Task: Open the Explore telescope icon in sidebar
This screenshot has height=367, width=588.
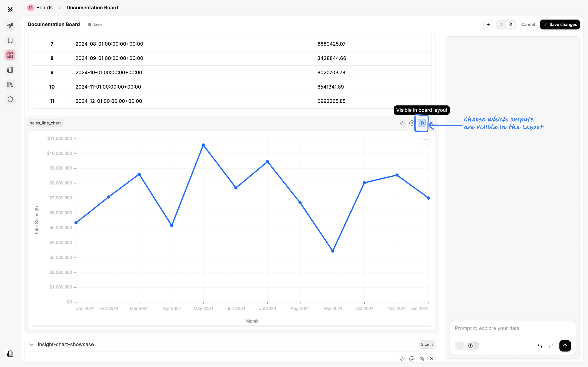Action: 10,26
